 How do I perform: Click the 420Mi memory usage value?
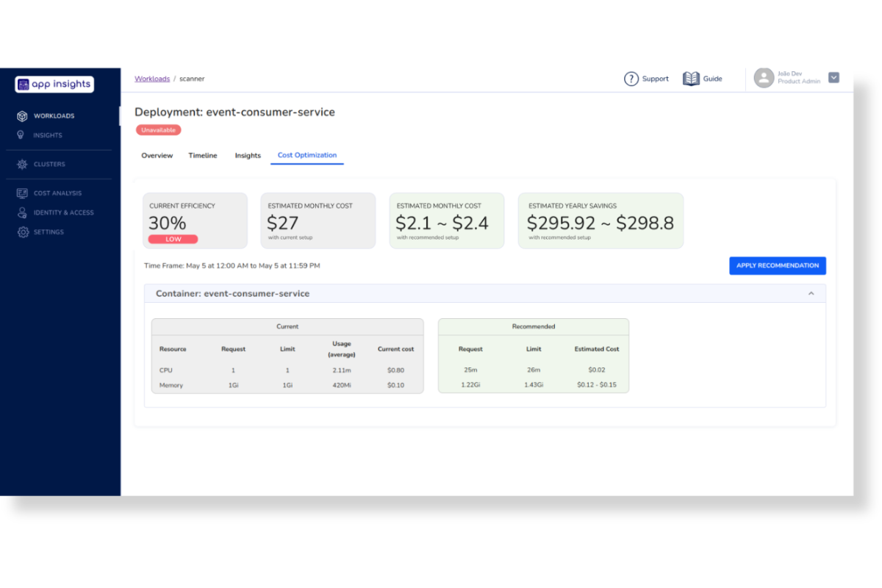(342, 385)
